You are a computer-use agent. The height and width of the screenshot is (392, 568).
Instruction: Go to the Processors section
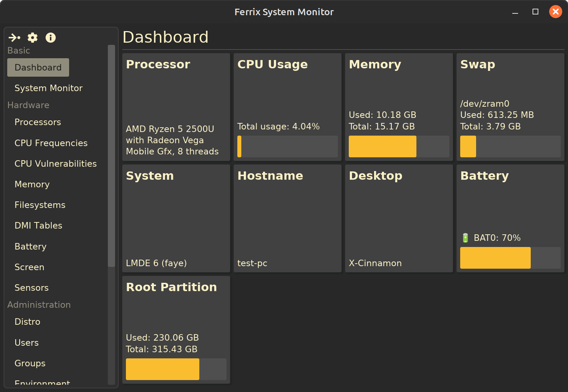click(x=38, y=122)
